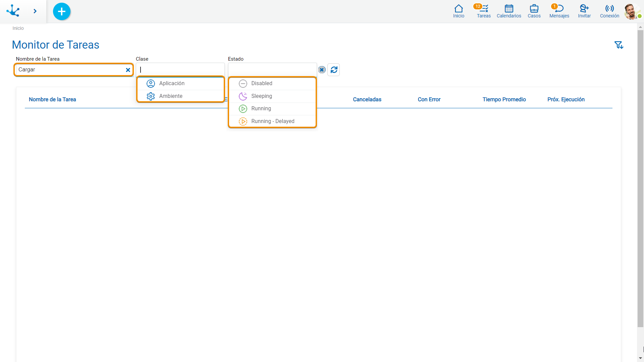
Task: Click the Invitar user icon
Action: (x=584, y=11)
